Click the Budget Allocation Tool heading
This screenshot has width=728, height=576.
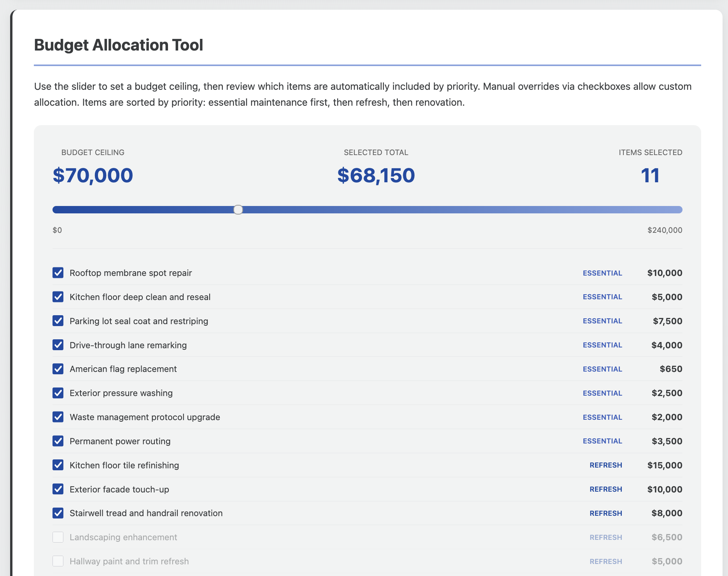pos(119,45)
